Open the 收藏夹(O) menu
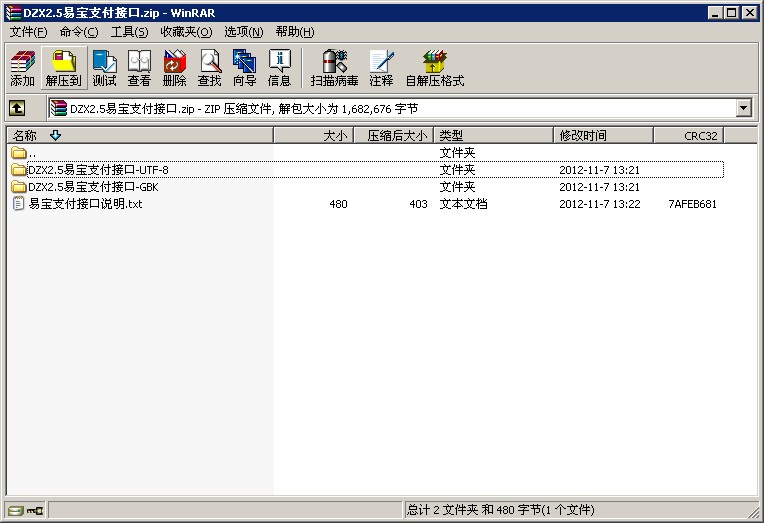The image size is (764, 523). coord(187,32)
